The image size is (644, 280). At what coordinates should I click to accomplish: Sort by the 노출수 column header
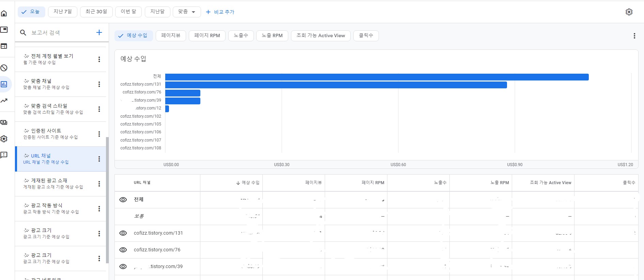(440, 183)
